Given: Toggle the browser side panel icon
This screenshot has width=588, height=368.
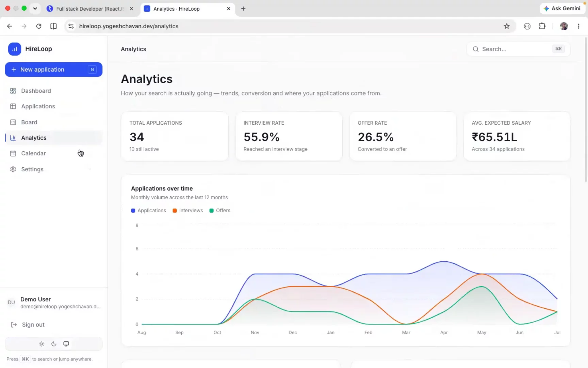Looking at the screenshot, I should [x=53, y=26].
